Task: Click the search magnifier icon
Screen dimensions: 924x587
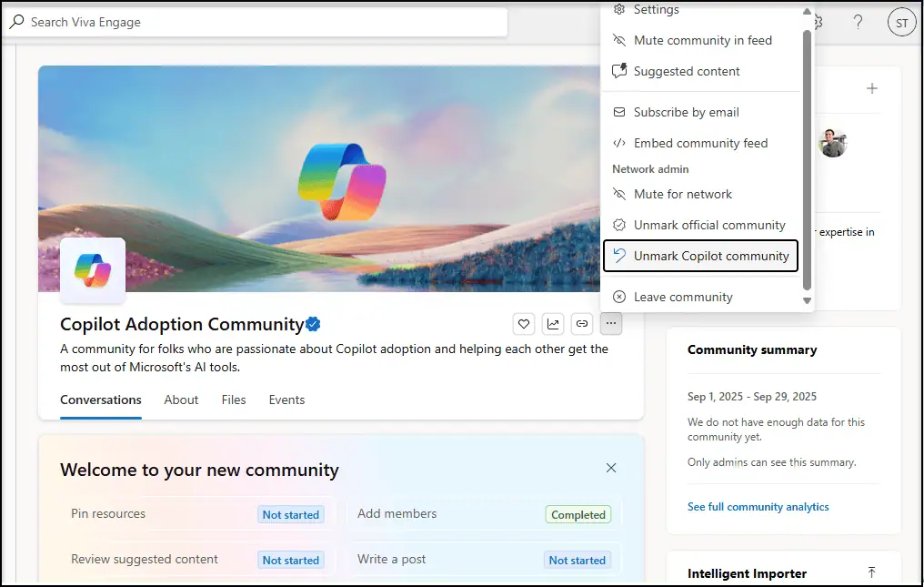Action: 19,22
